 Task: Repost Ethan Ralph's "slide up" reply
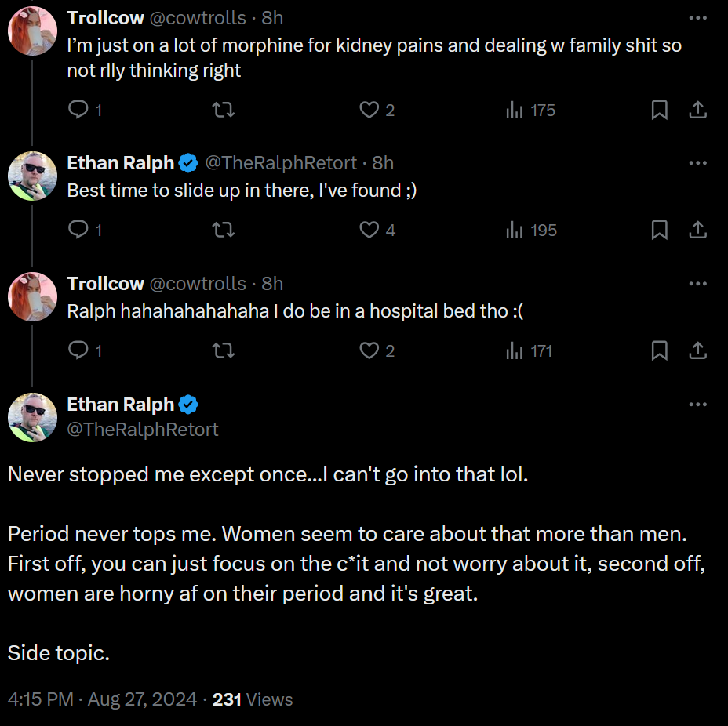[x=224, y=230]
